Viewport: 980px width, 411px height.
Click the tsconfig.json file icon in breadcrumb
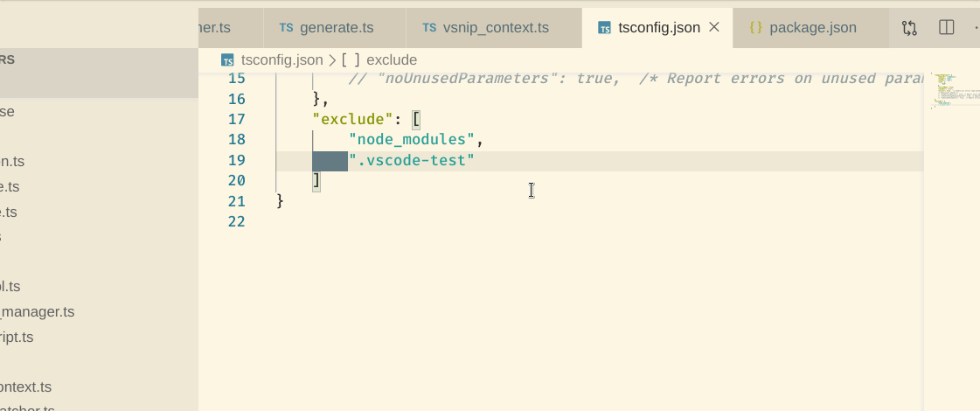(228, 60)
